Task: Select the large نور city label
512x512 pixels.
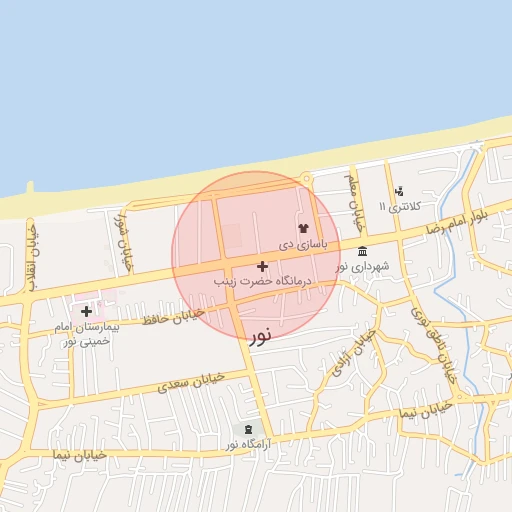Action: tap(260, 337)
